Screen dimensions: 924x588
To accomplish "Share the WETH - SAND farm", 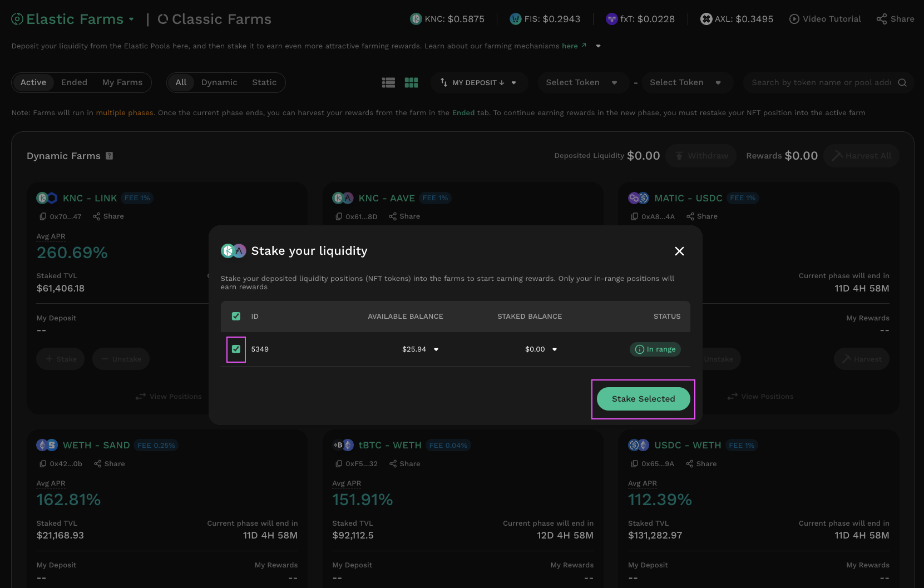I will [110, 463].
